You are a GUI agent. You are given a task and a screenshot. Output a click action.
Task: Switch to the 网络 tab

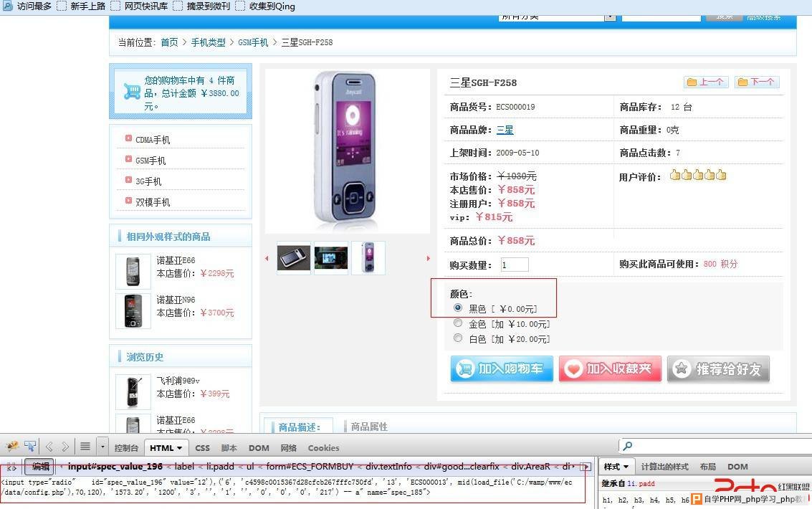[x=288, y=448]
